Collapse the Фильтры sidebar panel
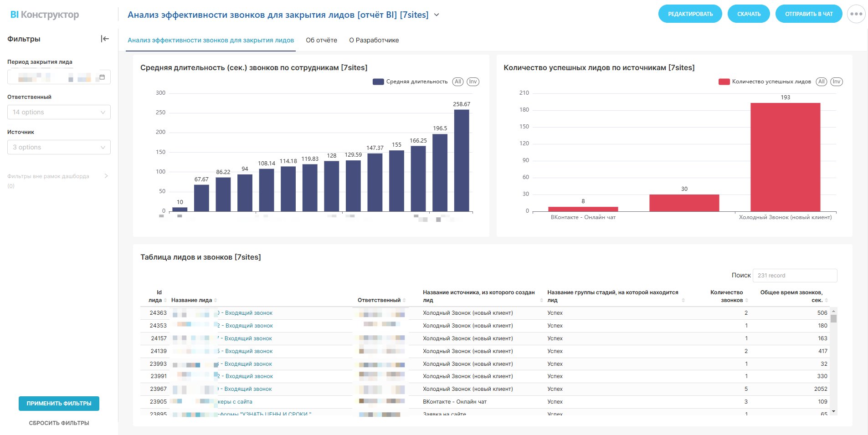 (x=105, y=39)
